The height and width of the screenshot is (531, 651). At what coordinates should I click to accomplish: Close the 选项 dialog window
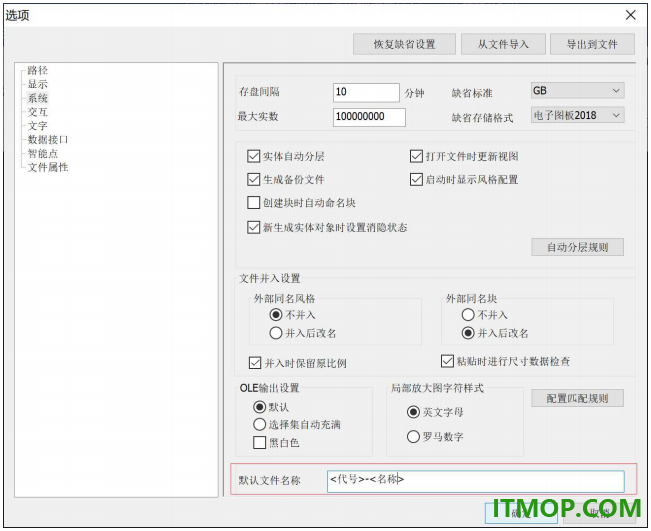point(630,15)
